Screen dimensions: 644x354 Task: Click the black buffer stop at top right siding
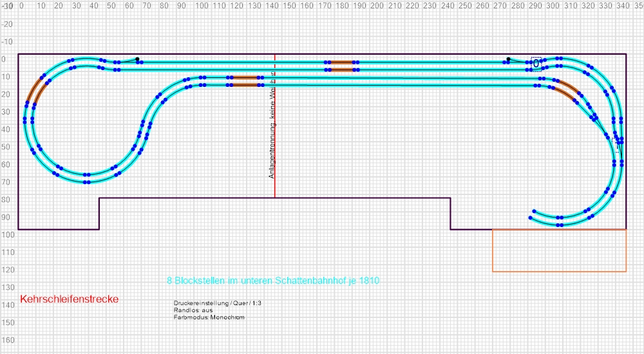click(x=508, y=59)
